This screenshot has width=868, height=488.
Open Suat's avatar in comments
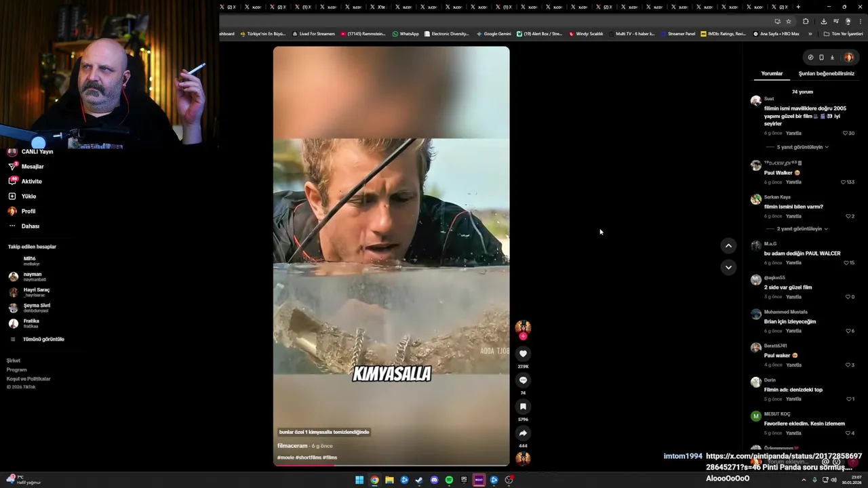pos(755,101)
